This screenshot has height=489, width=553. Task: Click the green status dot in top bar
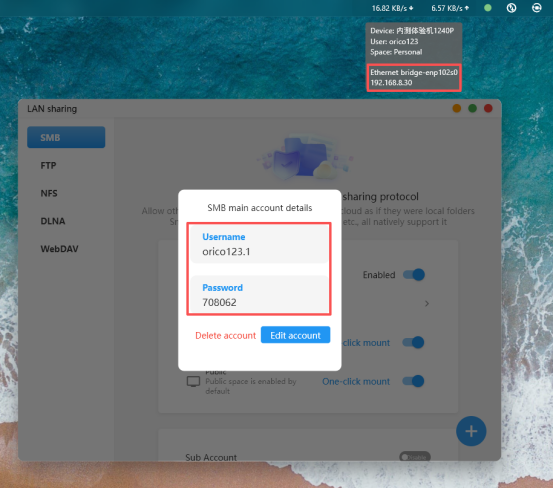pyautogui.click(x=487, y=8)
